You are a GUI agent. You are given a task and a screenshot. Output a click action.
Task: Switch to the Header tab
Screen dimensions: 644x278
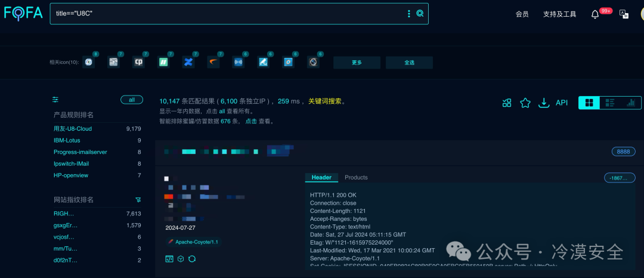point(321,177)
